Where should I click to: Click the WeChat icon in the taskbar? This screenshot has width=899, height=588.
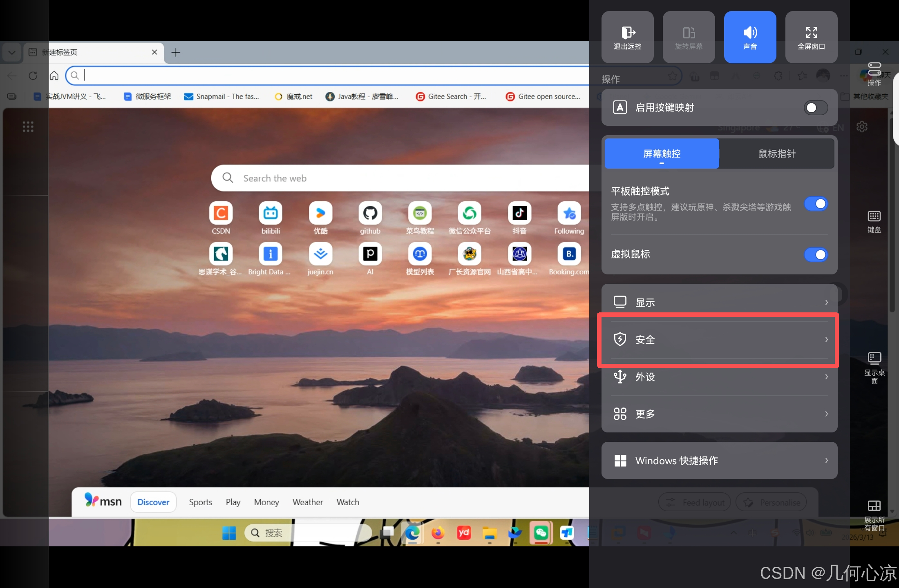[x=541, y=533]
